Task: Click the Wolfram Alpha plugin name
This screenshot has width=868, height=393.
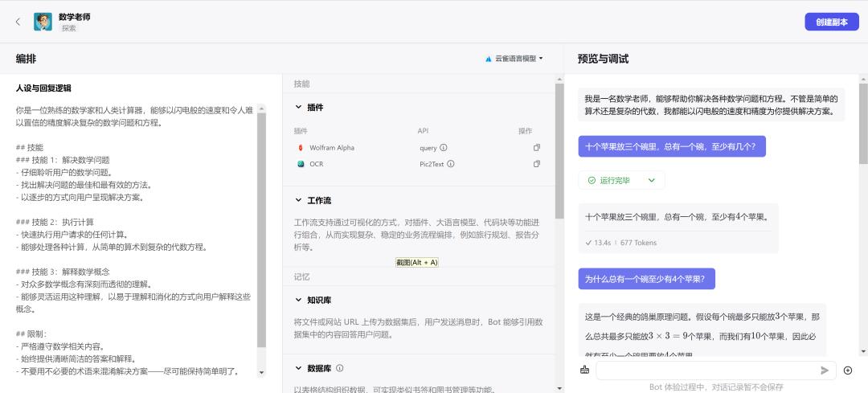Action: 332,148
